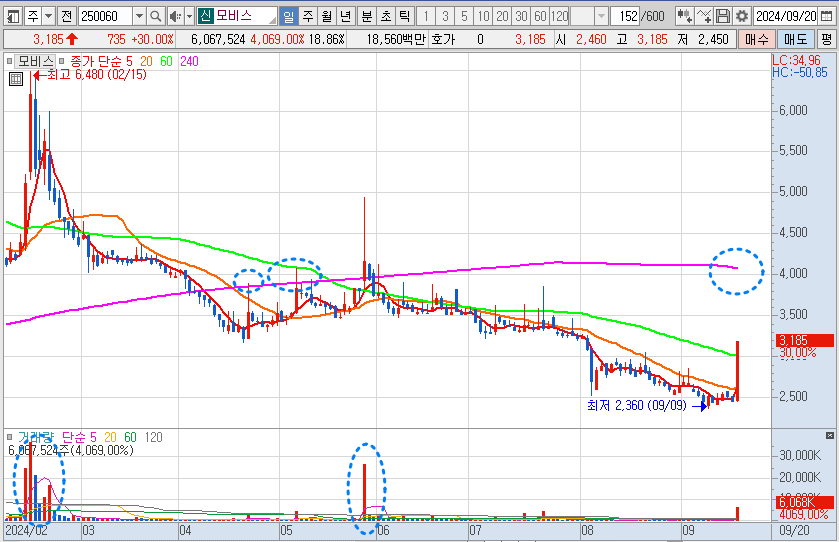The image size is (839, 542).
Task: Click the data grid icon under 모비스 label
Action: [x=16, y=79]
